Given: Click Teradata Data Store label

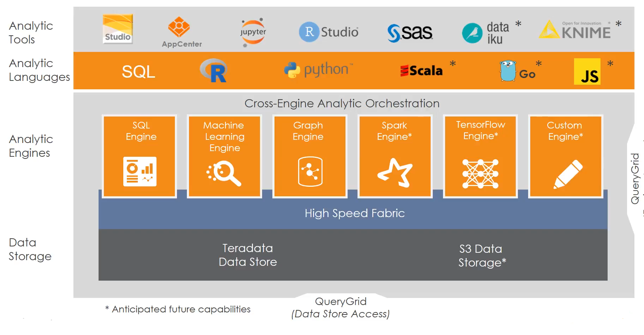Looking at the screenshot, I should pyautogui.click(x=248, y=255).
